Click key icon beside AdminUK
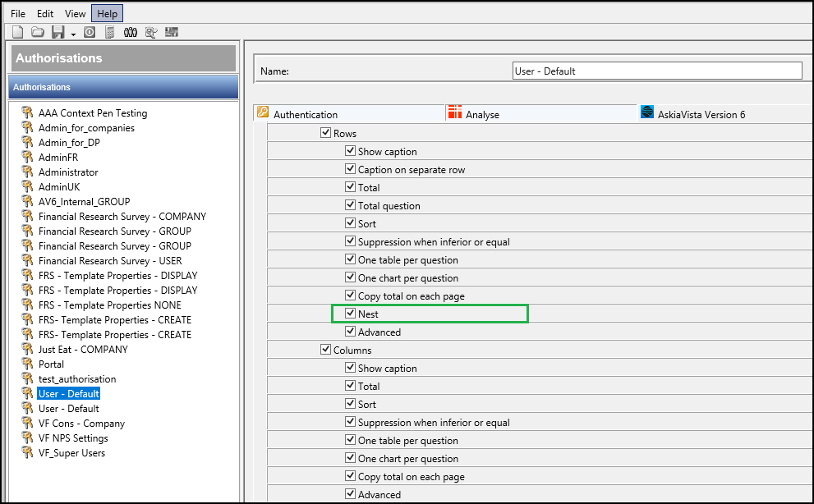 pyautogui.click(x=27, y=187)
